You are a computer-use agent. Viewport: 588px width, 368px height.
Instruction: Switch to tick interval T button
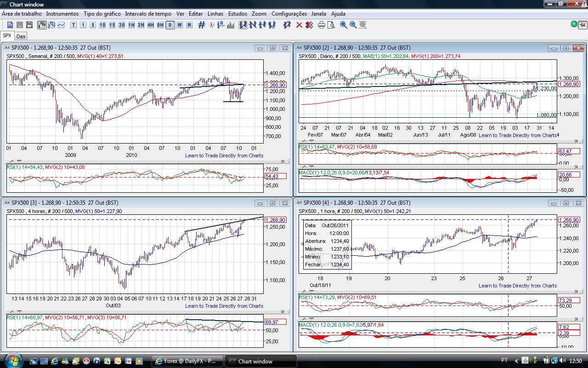tap(73, 25)
